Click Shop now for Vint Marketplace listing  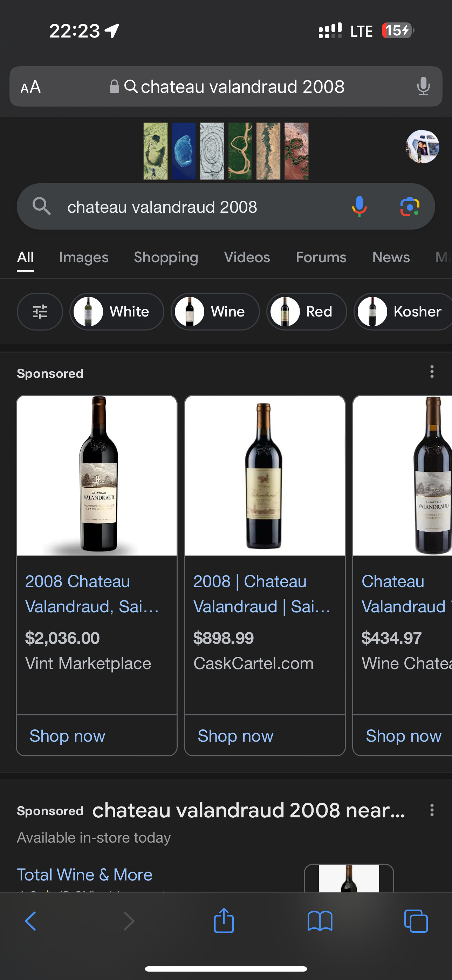[67, 736]
